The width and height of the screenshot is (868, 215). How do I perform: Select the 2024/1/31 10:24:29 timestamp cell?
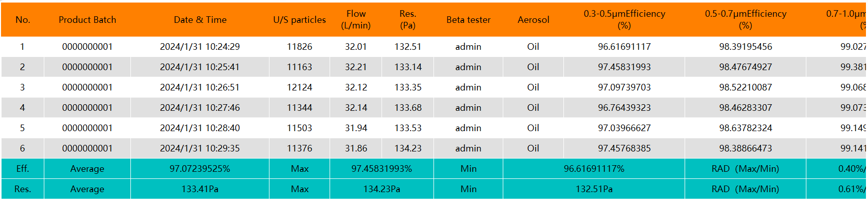click(x=200, y=47)
